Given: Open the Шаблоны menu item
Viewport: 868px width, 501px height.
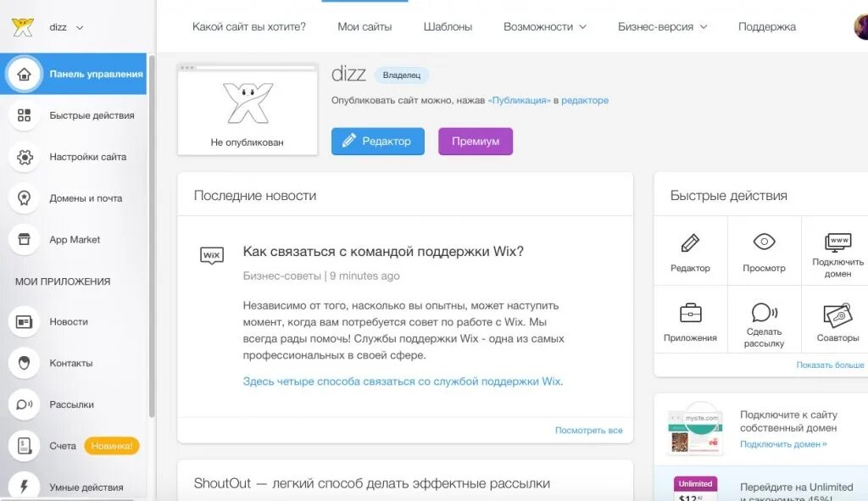Looking at the screenshot, I should [x=448, y=26].
